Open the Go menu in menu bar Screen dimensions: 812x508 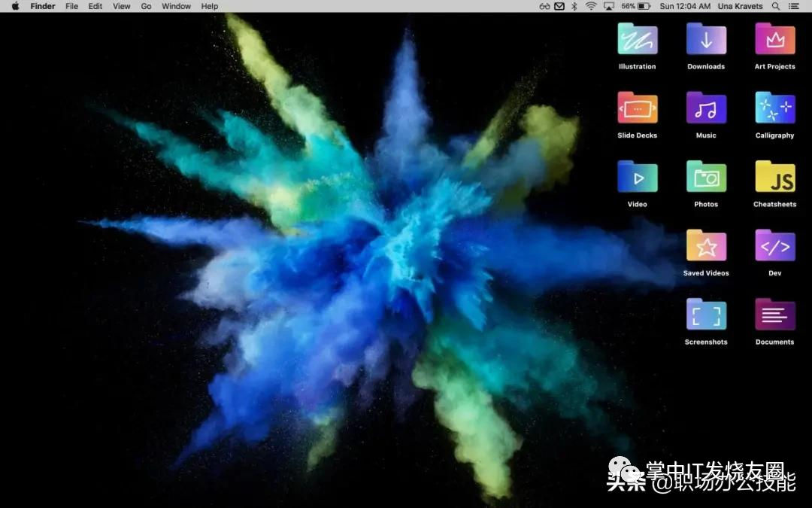point(146,6)
